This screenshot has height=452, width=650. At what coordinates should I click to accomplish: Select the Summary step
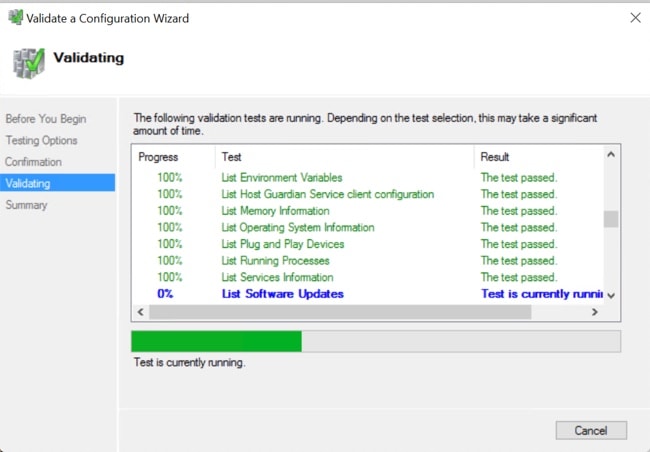(27, 205)
